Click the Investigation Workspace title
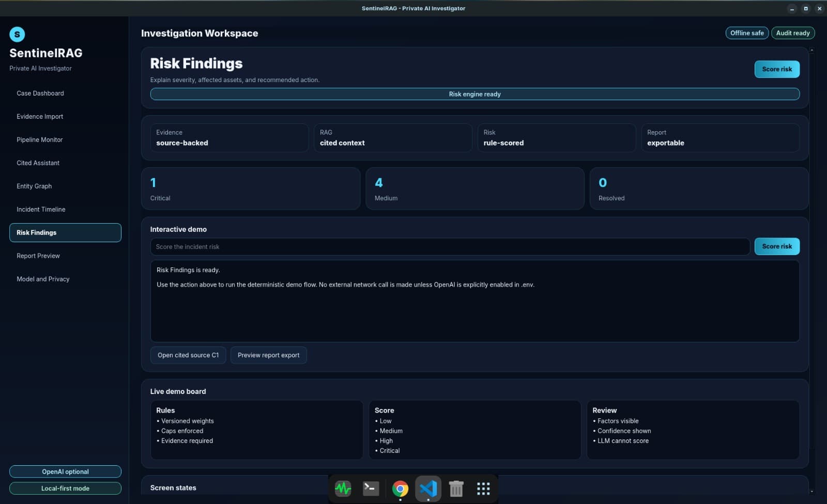 (x=200, y=33)
